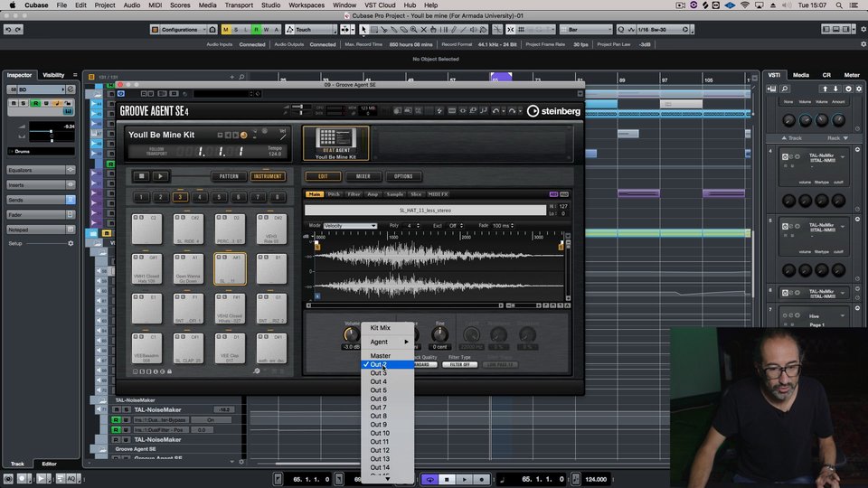Viewport: 868px width, 488px height.
Task: Play the Groove Agent pattern
Action: tap(161, 176)
